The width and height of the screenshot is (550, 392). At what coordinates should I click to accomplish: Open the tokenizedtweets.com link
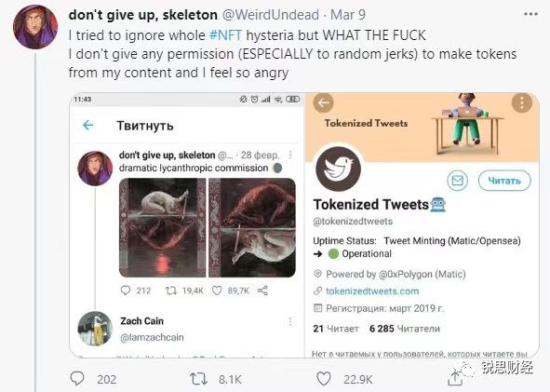372,291
